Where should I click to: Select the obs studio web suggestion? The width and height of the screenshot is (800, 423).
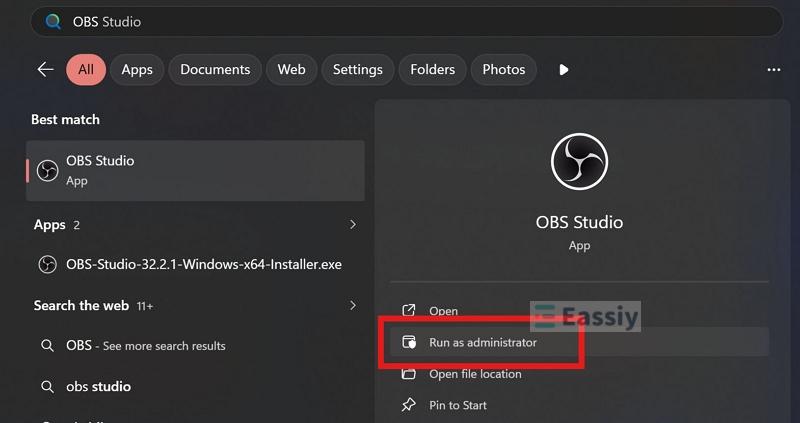(x=195, y=386)
